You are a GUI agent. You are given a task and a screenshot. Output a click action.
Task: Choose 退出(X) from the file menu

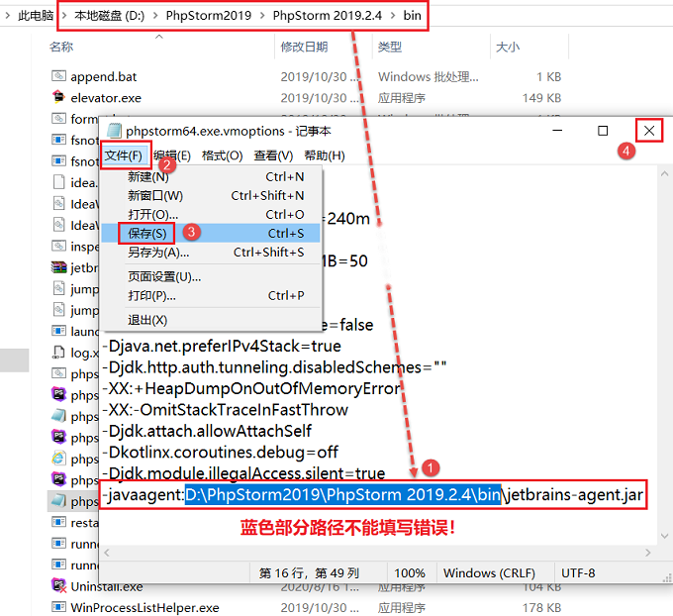coord(211,320)
